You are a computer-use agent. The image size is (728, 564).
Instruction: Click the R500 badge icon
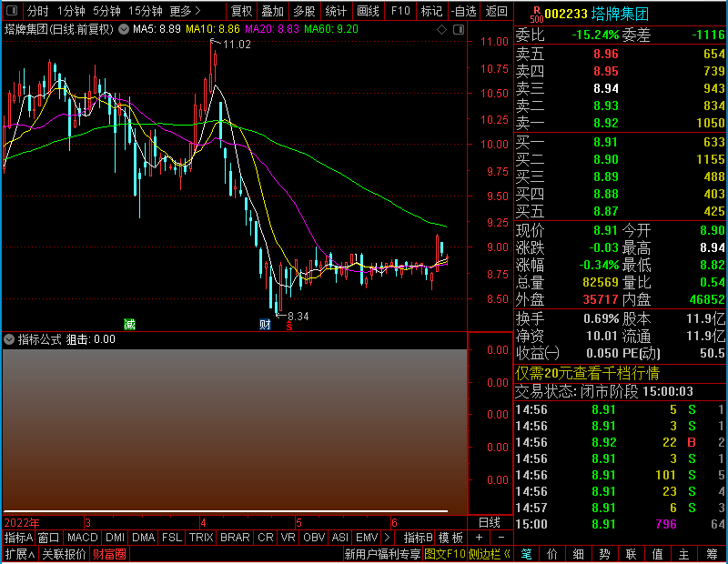click(x=537, y=14)
